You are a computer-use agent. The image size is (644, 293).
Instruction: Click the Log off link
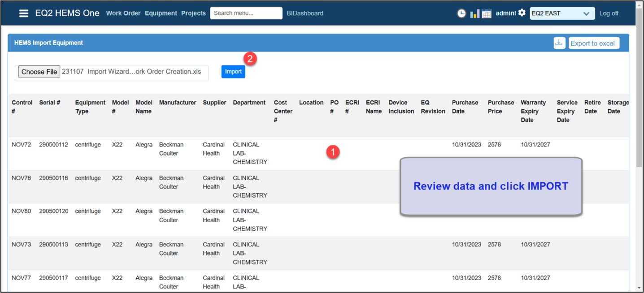pos(609,13)
